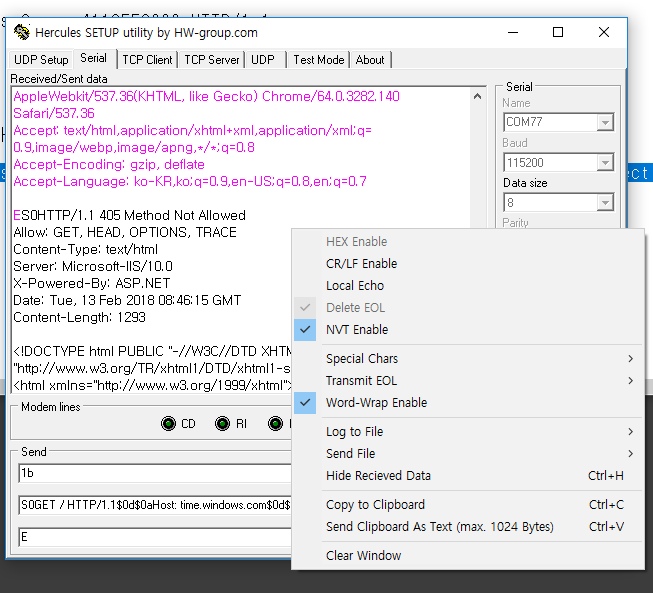Turn on Local Echo
Screen dimensions: 653x593
click(x=468, y=286)
